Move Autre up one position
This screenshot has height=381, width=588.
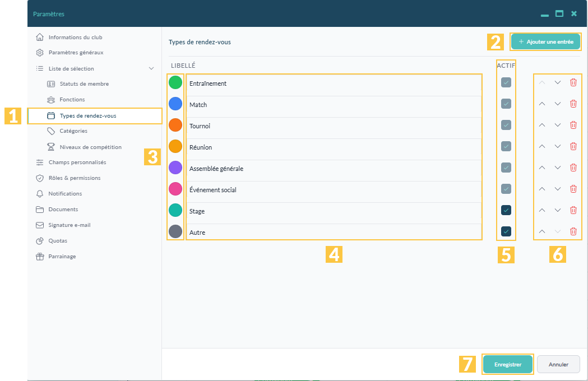click(542, 232)
